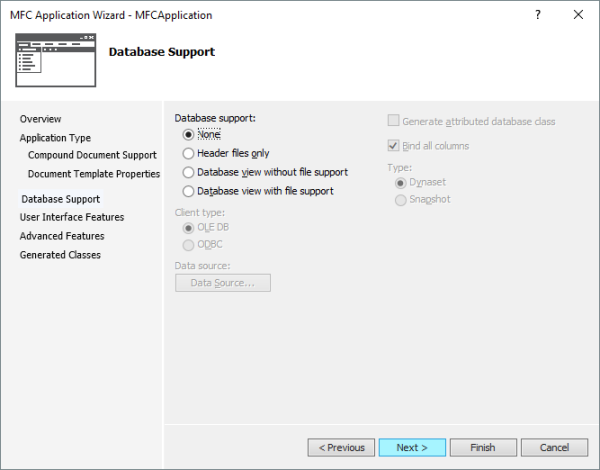Screen dimensions: 600x470
Task: Cancel the application wizard
Action: pyautogui.click(x=554, y=447)
